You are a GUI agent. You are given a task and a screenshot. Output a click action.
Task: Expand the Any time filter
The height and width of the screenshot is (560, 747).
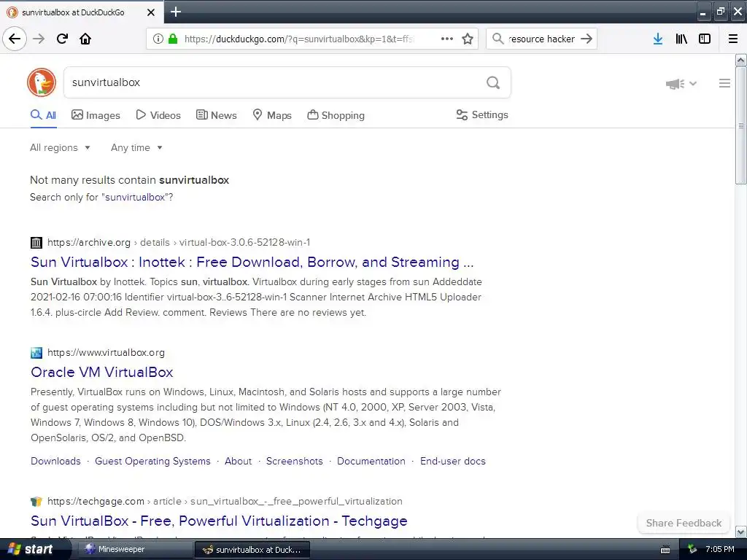(x=136, y=147)
